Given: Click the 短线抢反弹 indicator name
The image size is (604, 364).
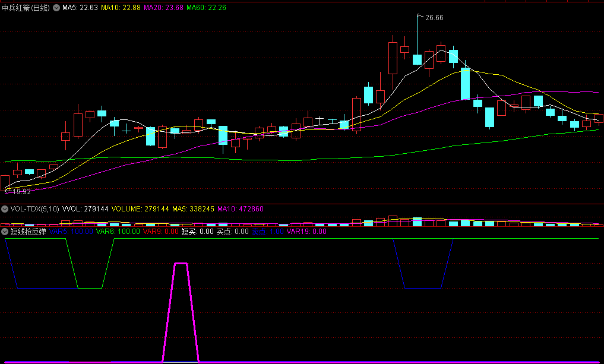Looking at the screenshot, I should [x=28, y=232].
